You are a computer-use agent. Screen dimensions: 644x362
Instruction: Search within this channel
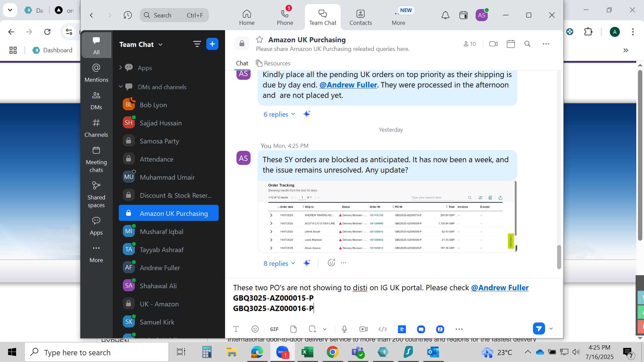pyautogui.click(x=527, y=44)
